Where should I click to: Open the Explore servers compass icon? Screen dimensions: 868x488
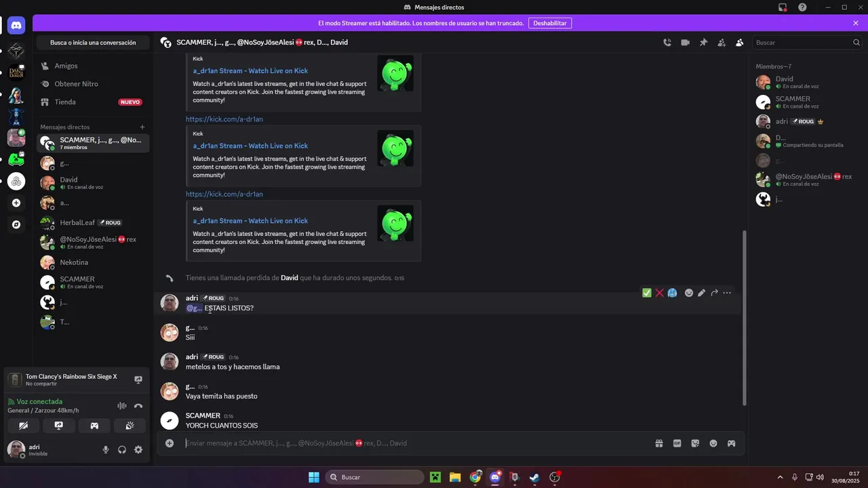[16, 224]
